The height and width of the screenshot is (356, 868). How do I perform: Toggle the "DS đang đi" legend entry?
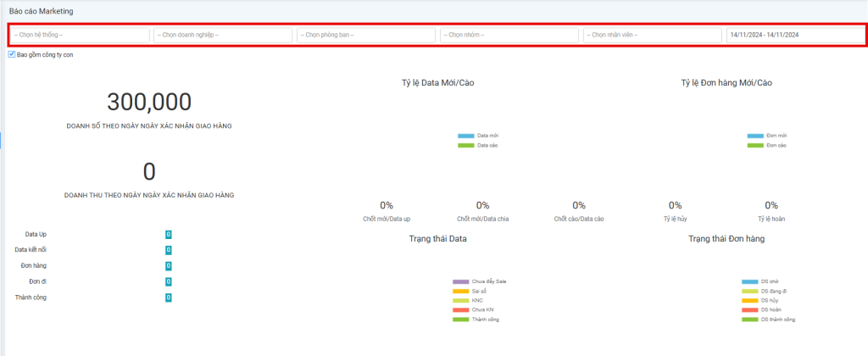pos(748,291)
